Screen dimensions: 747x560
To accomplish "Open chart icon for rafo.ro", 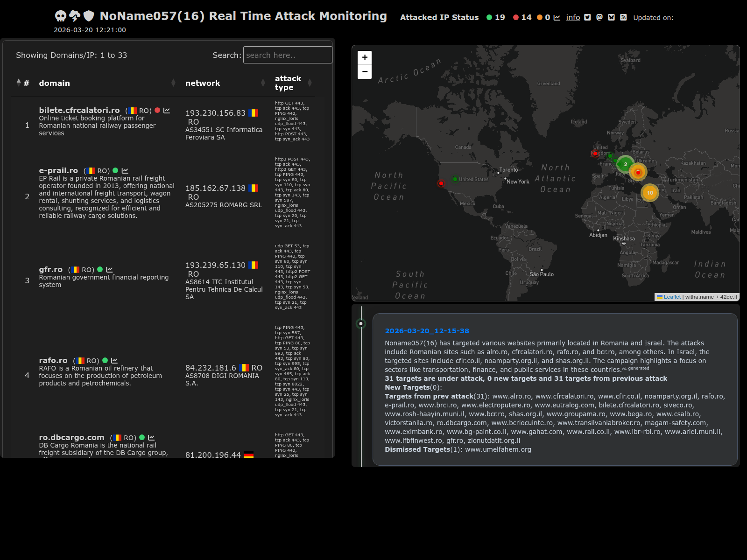I will [114, 361].
